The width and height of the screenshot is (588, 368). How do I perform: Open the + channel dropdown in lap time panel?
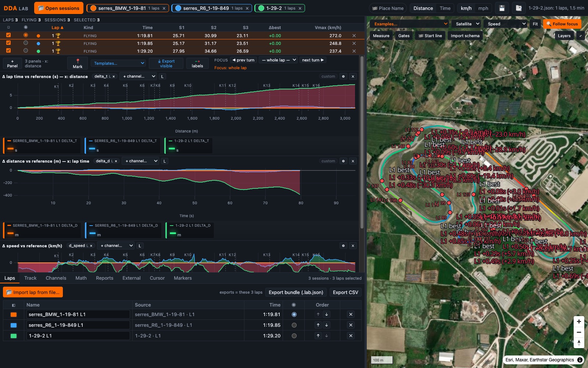click(x=138, y=77)
